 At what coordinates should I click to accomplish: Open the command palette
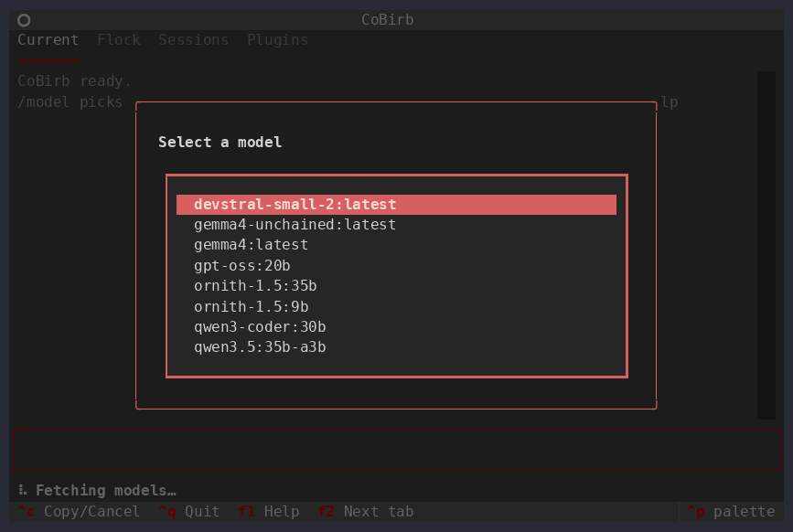731,512
